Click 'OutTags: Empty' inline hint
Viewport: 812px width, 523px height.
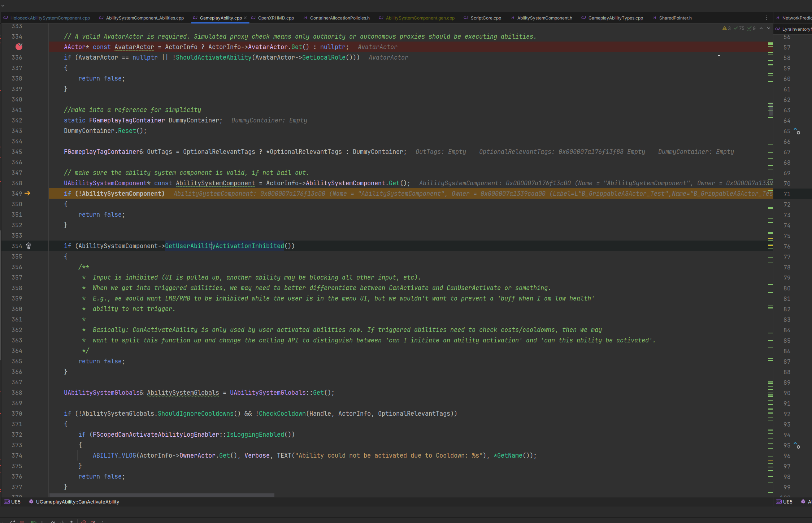(441, 152)
